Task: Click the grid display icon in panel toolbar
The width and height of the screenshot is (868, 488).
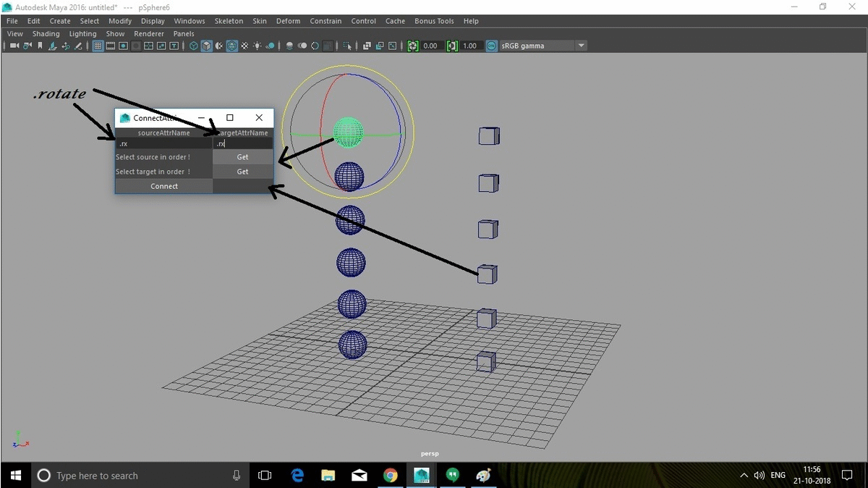Action: point(98,46)
